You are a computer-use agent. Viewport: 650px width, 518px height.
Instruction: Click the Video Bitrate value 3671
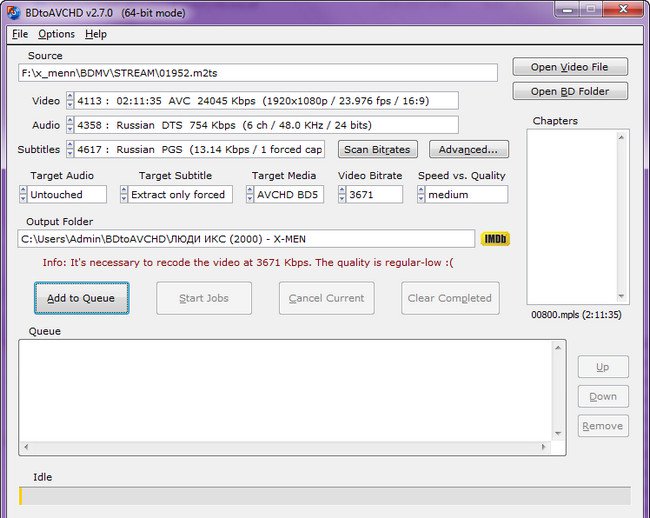click(374, 194)
